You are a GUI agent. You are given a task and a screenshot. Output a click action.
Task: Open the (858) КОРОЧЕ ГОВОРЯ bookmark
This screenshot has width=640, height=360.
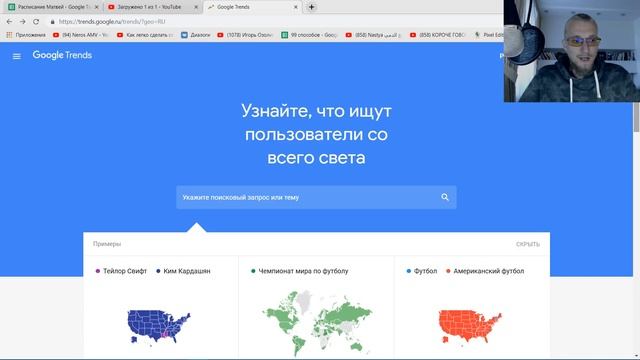click(x=438, y=35)
